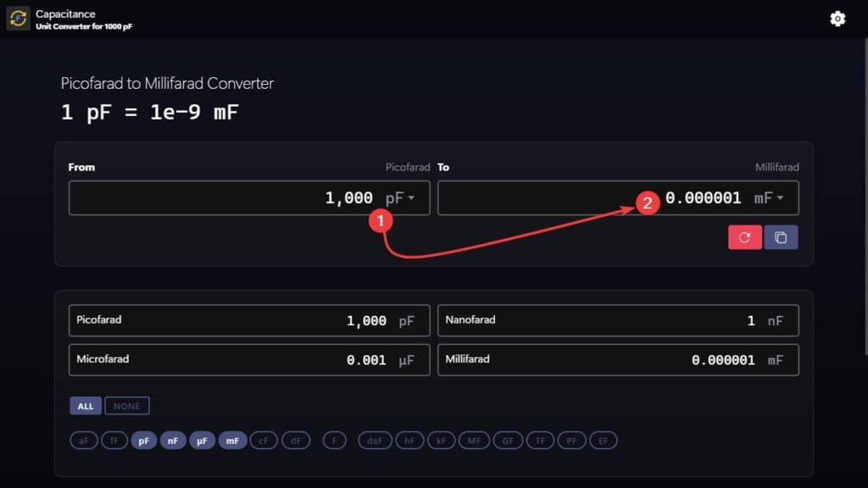Image resolution: width=868 pixels, height=488 pixels.
Task: Disable the µF unit pill
Action: click(x=203, y=441)
